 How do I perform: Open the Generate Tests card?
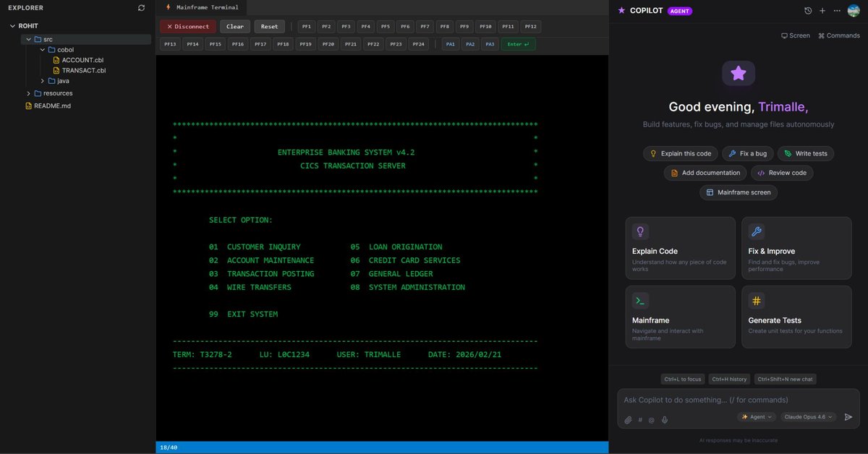coord(796,317)
